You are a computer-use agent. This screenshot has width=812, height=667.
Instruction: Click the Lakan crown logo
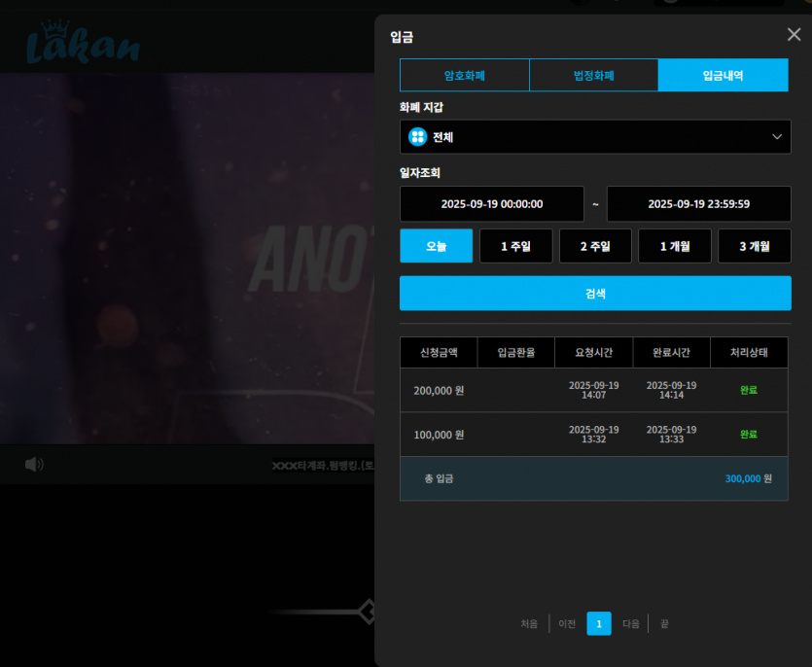(83, 43)
